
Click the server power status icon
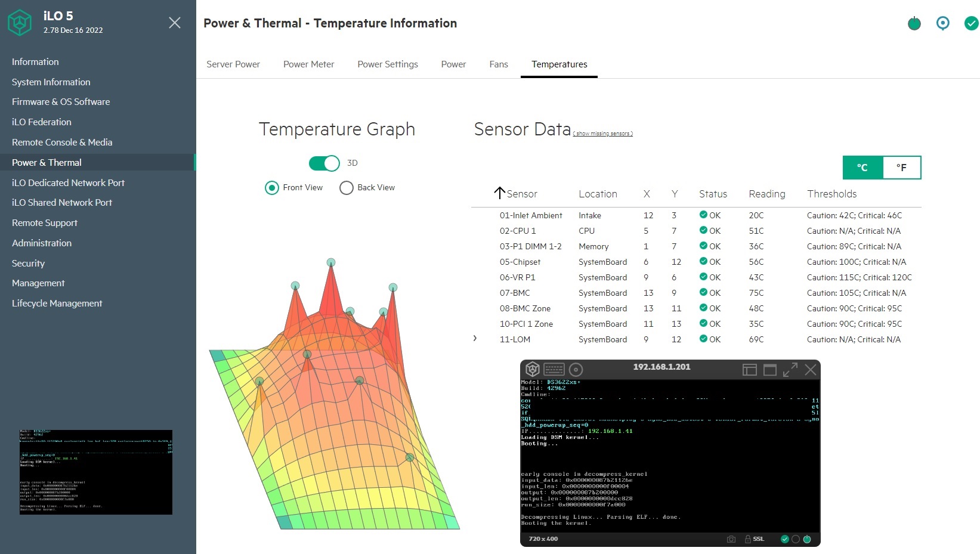click(914, 23)
